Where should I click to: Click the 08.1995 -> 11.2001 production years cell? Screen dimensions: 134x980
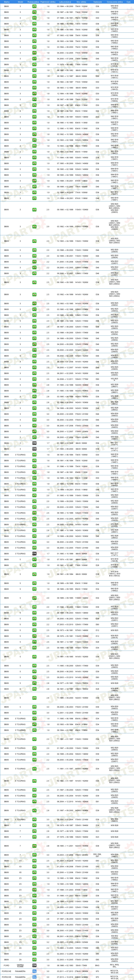tap(65, 846)
